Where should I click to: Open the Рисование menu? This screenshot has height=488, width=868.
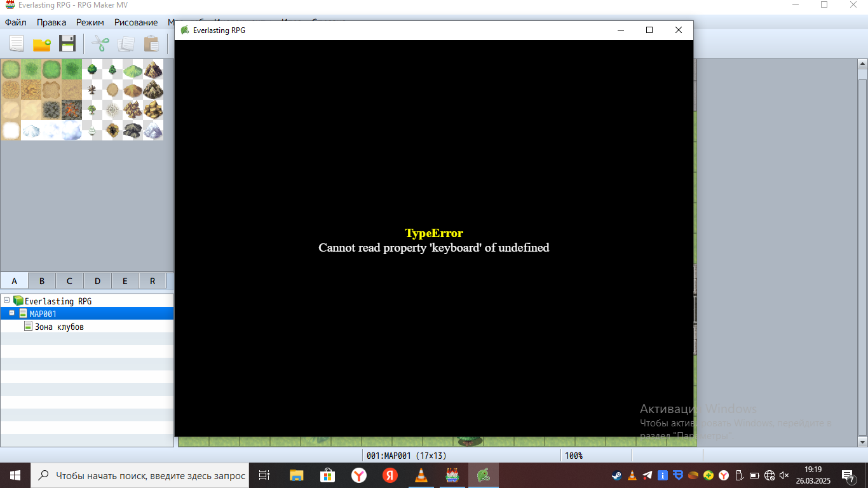tap(136, 22)
